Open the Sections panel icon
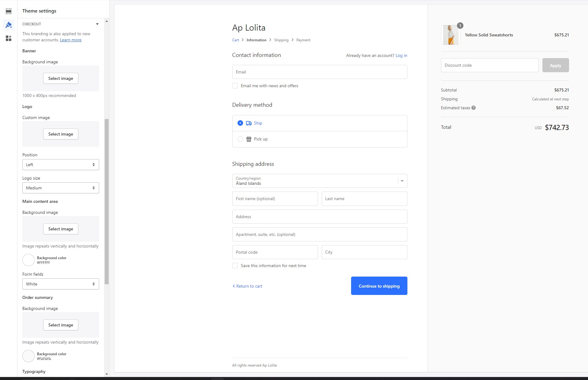 coord(9,11)
